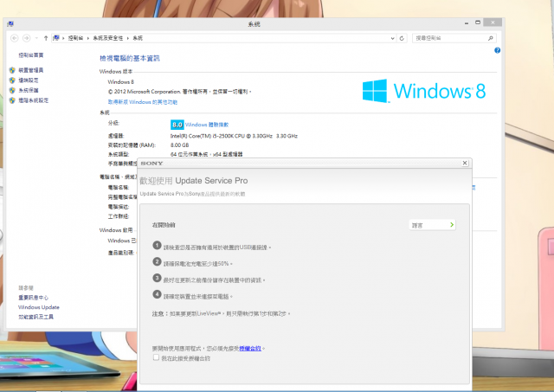Open 裝置管理員 (Device Manager)
This screenshot has width=554, height=392.
[x=31, y=70]
